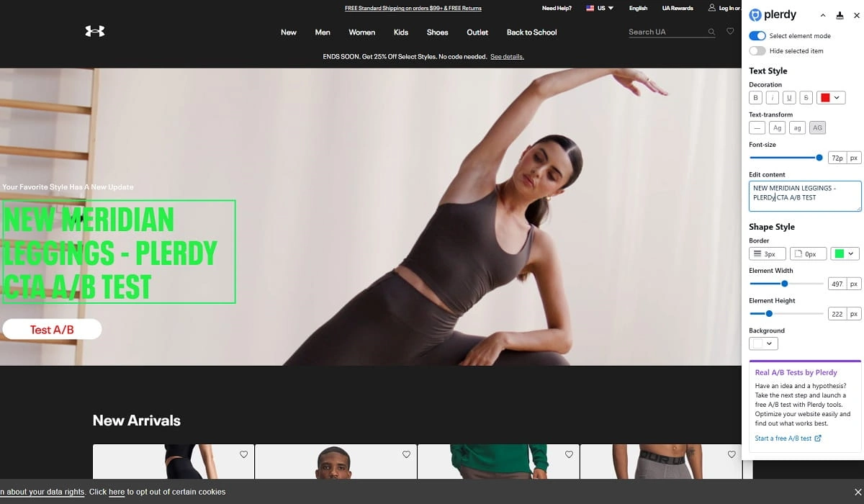Open Start a free A/B test link
The width and height of the screenshot is (864, 504).
tap(788, 438)
